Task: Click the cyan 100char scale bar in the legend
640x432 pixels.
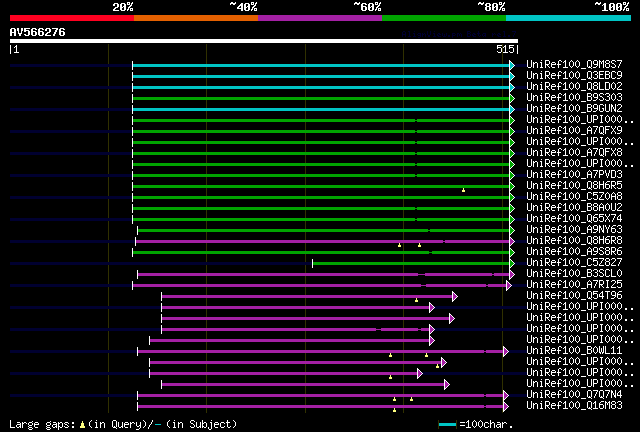Action: coord(447,425)
